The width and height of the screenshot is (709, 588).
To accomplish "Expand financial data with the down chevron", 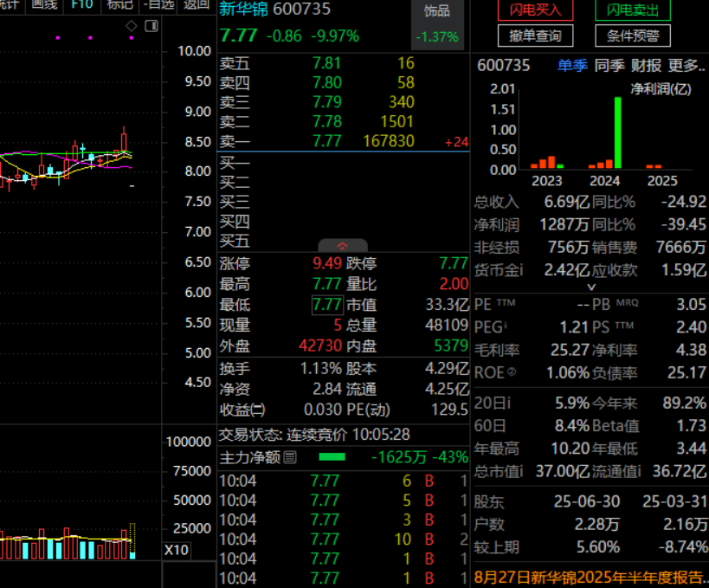I will point(591,287).
